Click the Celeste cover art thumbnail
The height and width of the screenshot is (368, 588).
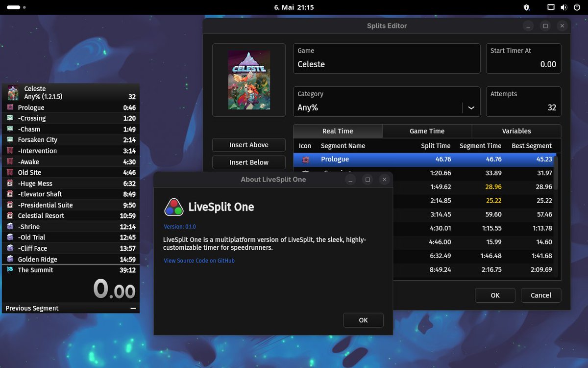tap(249, 80)
